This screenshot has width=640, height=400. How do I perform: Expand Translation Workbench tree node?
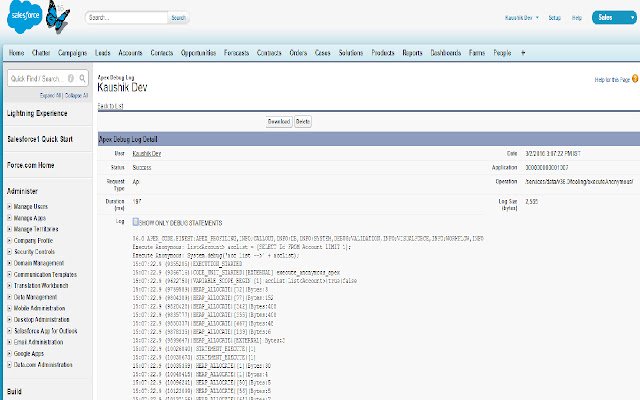9,286
